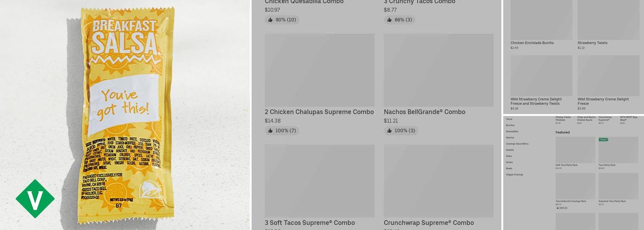
Task: Select the Tacos category in sidebar
Action: [509, 119]
